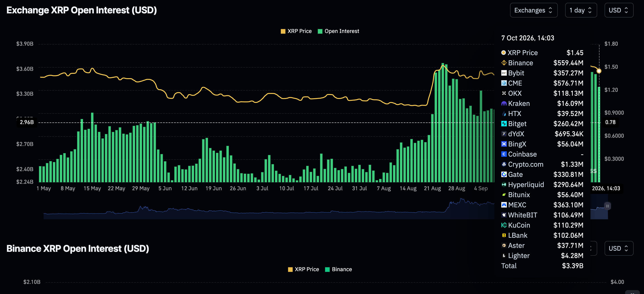The height and width of the screenshot is (294, 644).
Task: Click the KuCoin logo icon
Action: click(504, 225)
